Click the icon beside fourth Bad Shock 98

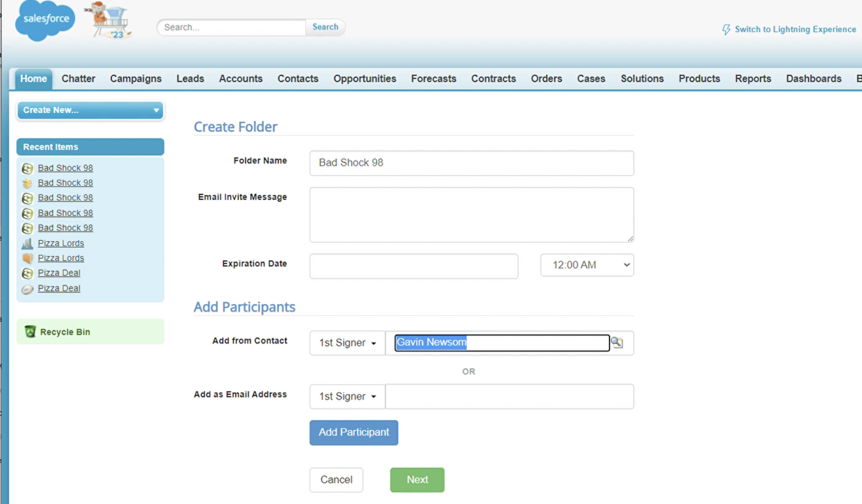27,213
